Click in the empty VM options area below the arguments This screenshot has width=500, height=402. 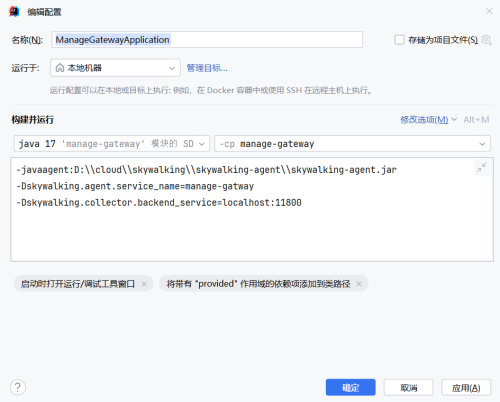tap(252, 235)
